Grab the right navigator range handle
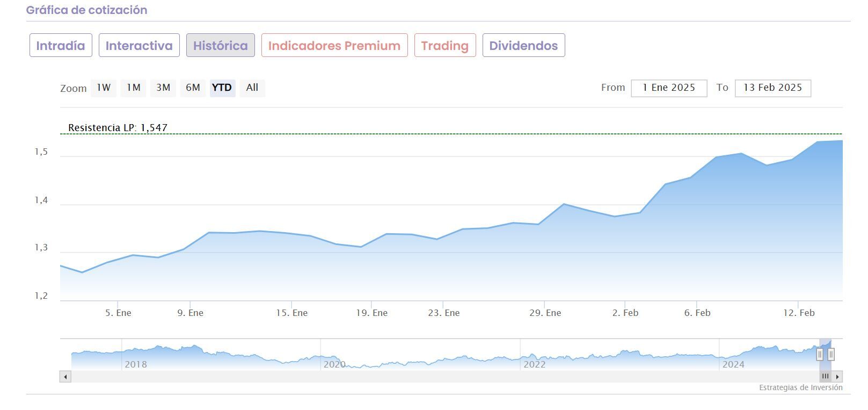 click(x=831, y=354)
